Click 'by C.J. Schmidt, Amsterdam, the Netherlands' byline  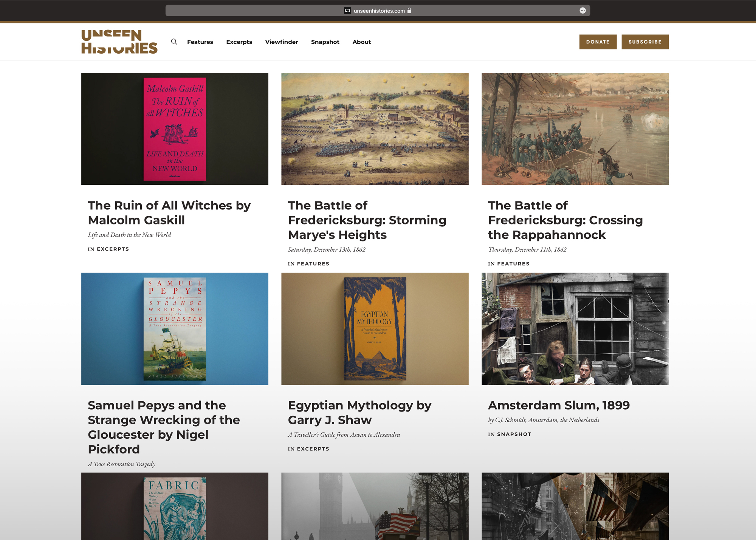[544, 420]
